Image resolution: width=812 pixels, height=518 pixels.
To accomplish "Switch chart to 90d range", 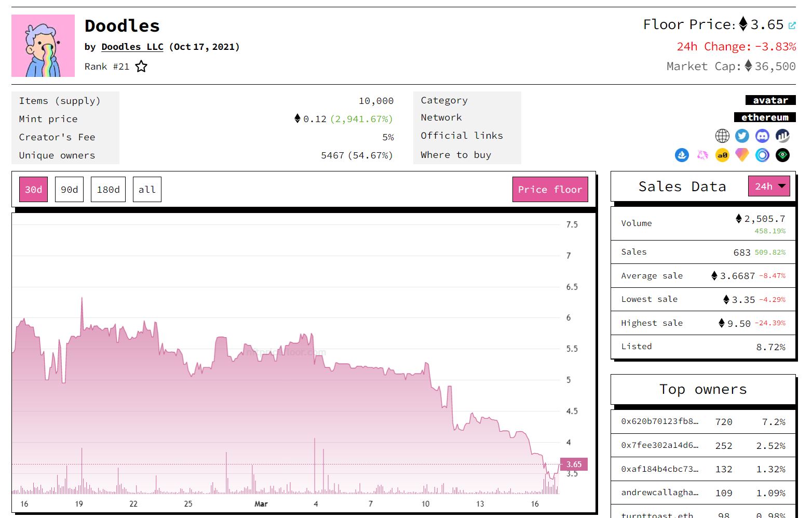I will coord(69,190).
